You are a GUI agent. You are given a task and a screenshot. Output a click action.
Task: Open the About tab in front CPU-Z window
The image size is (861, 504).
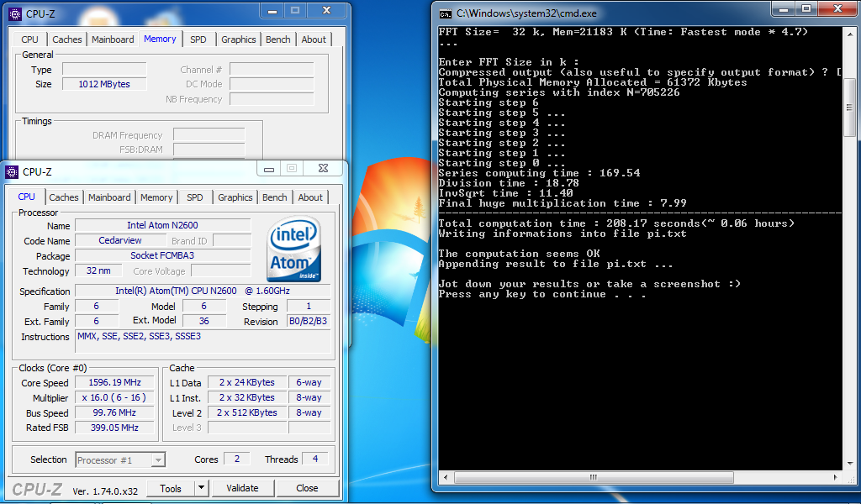pos(310,197)
